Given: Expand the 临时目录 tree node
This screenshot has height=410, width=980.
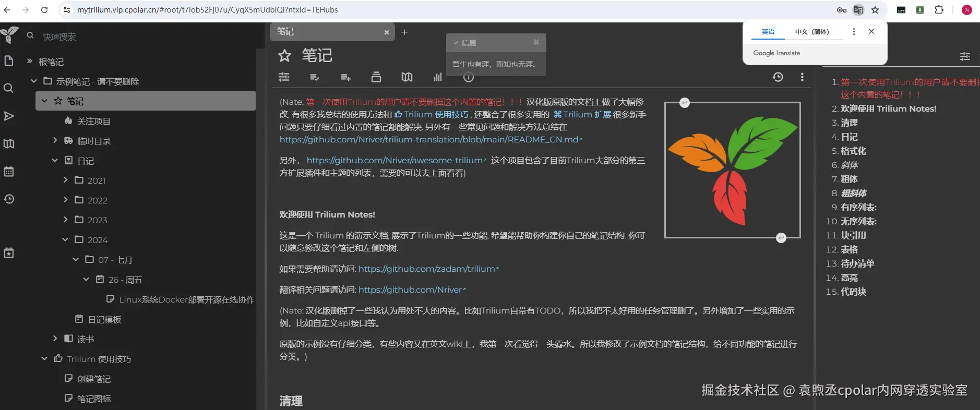Looking at the screenshot, I should [55, 140].
